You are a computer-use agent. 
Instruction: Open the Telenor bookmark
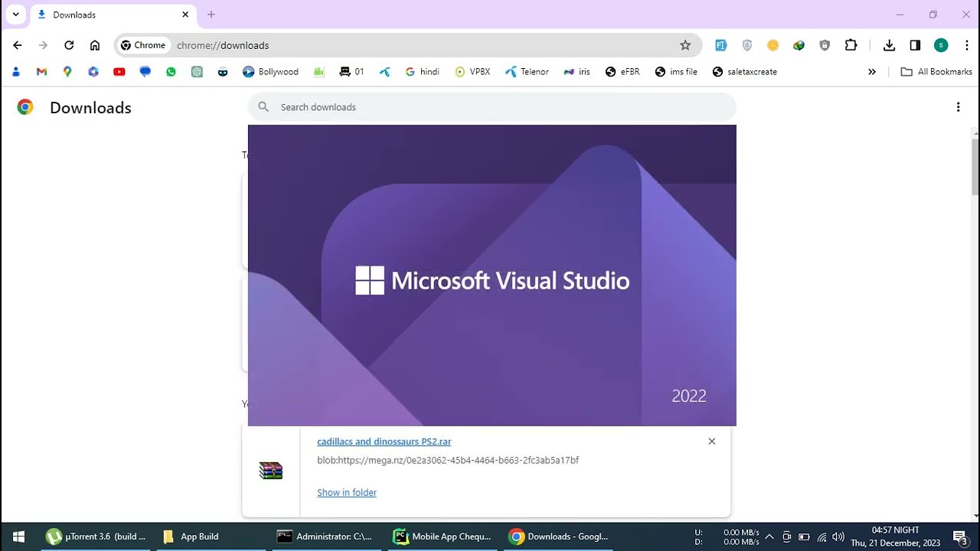coord(527,72)
